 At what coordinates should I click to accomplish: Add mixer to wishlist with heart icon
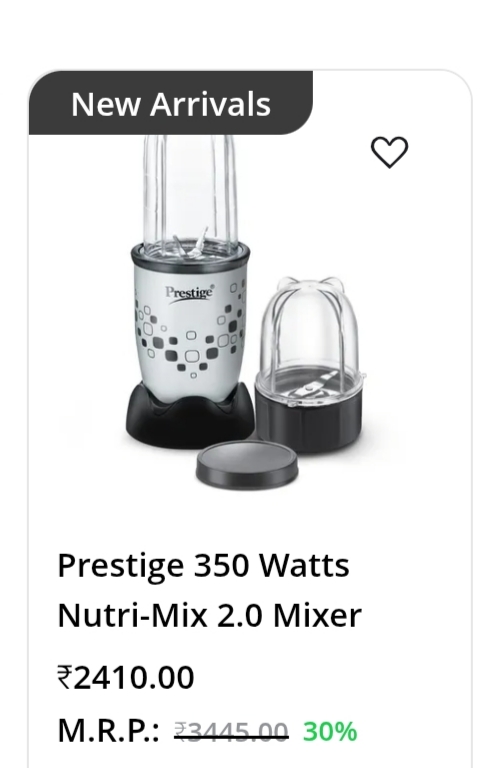[389, 152]
